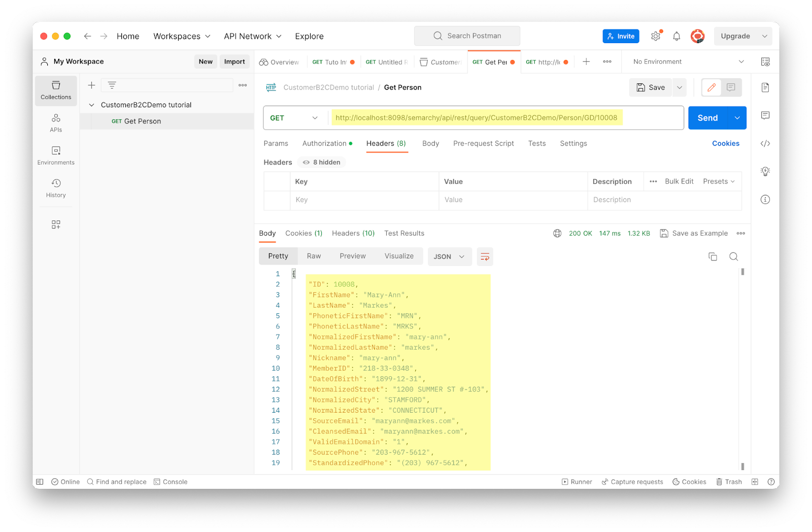
Task: Switch to the Authorization tab
Action: 324,144
